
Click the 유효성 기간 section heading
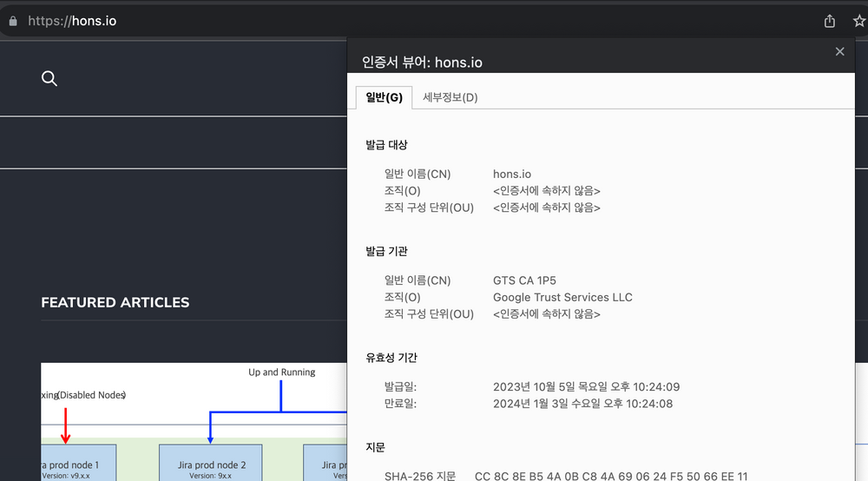coord(391,358)
